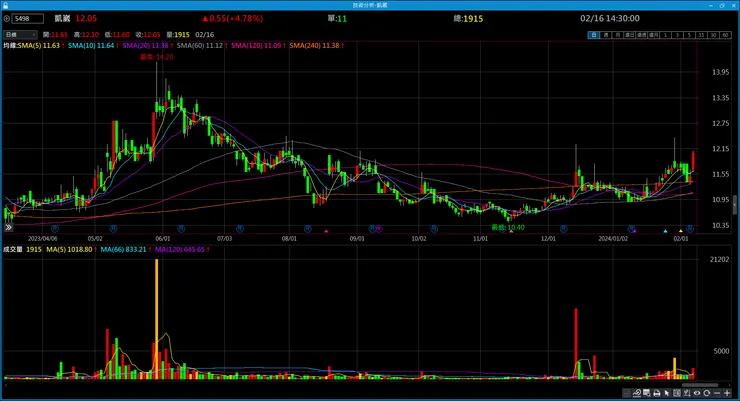Click magenta triangle marker between 08/01 and 09/01
Screen dimensions: 740x401
[326, 231]
